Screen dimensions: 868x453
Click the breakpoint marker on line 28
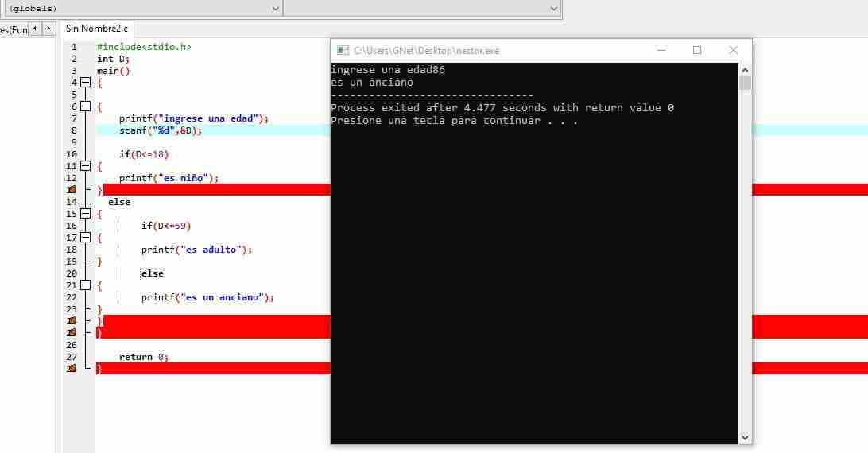pos(72,368)
